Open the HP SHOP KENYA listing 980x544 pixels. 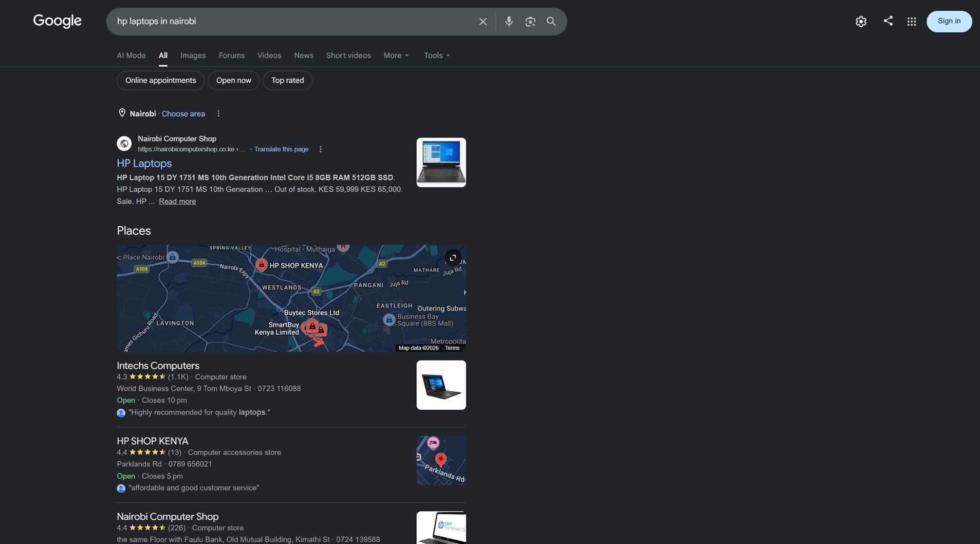[152, 441]
